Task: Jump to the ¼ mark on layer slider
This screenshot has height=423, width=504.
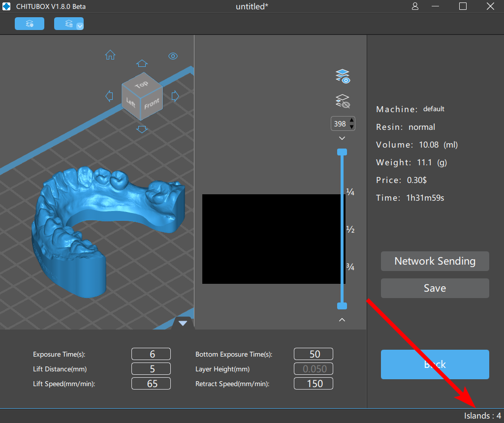Action: coord(350,192)
